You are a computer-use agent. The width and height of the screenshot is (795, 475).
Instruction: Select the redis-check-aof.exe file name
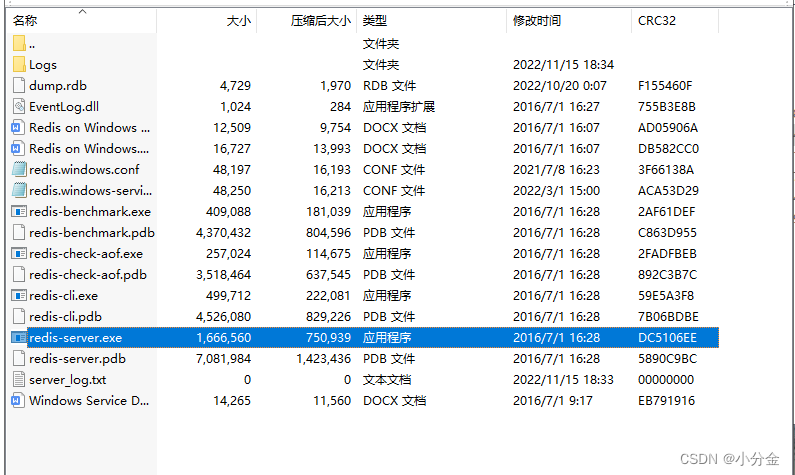[x=86, y=253]
